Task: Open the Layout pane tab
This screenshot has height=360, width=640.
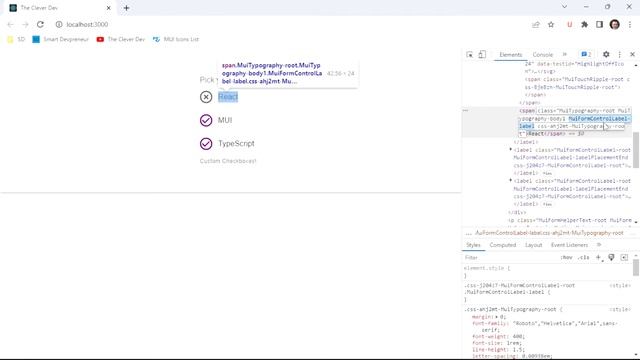Action: [x=533, y=245]
